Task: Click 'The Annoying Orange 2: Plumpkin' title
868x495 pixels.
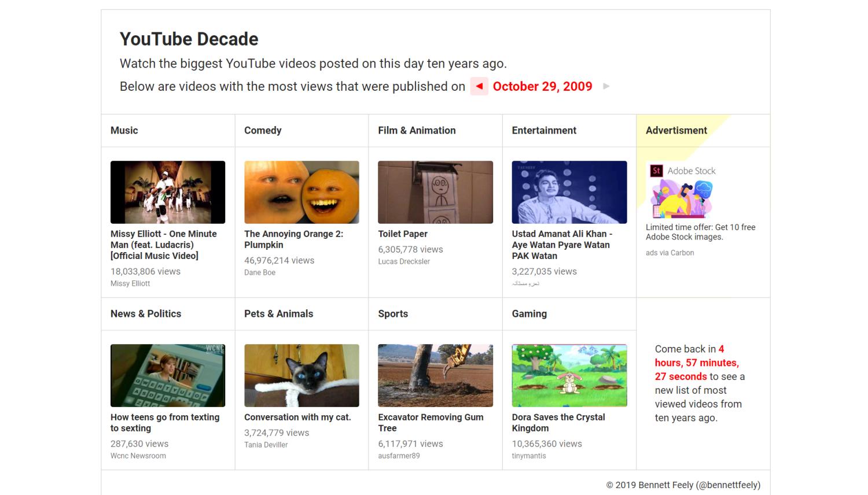Action: coord(293,239)
